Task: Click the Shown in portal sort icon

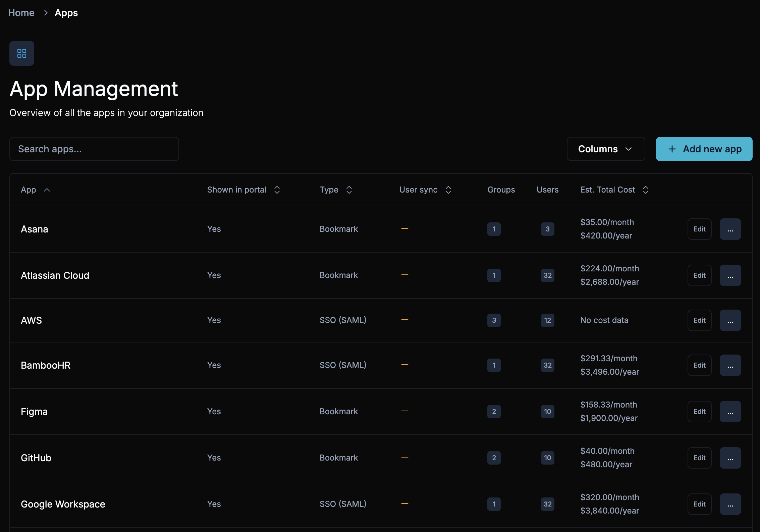Action: tap(277, 190)
